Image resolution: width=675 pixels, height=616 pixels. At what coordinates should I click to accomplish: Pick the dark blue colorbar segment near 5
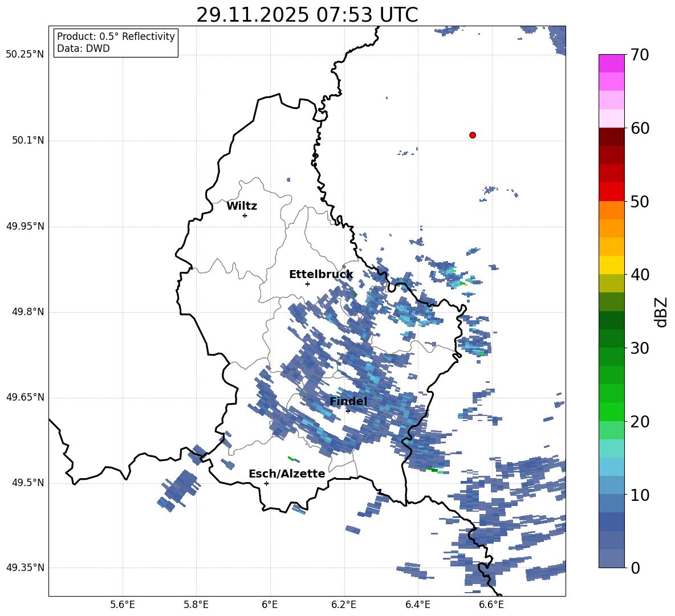click(x=612, y=521)
